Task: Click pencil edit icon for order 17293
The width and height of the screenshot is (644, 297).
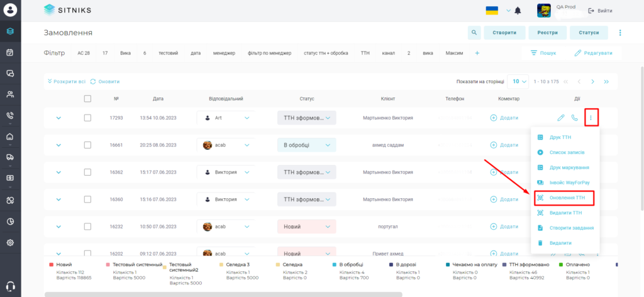Action: pyautogui.click(x=560, y=118)
